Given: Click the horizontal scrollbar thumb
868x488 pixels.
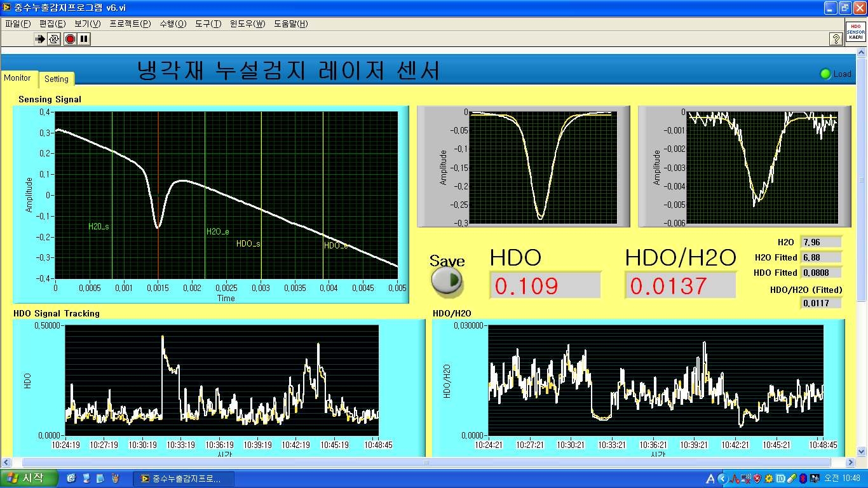Looking at the screenshot, I should pyautogui.click(x=426, y=462).
